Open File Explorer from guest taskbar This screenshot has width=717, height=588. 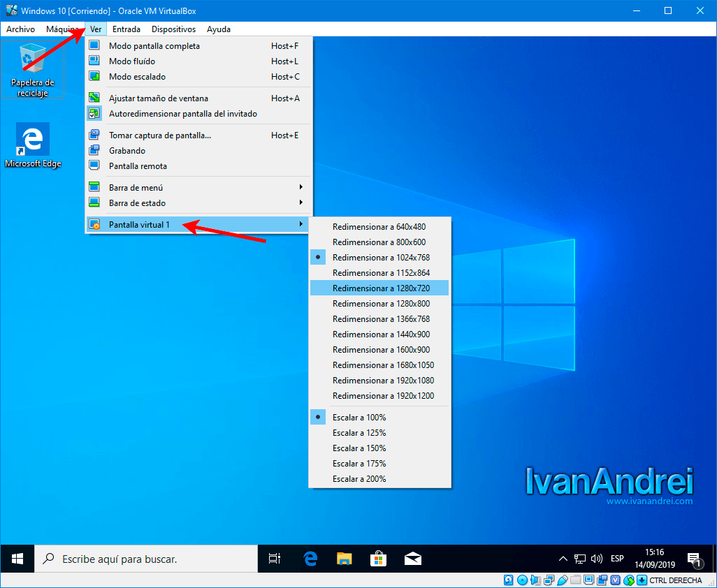tap(345, 558)
